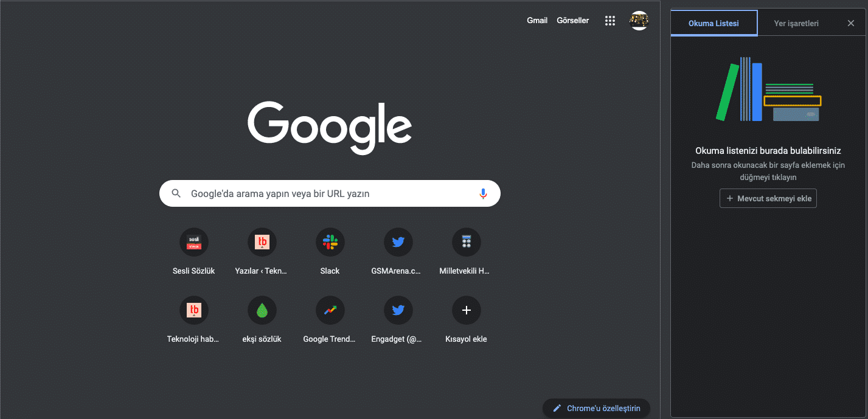The image size is (868, 419).
Task: Select the Okuma Listesi tab
Action: pos(714,23)
